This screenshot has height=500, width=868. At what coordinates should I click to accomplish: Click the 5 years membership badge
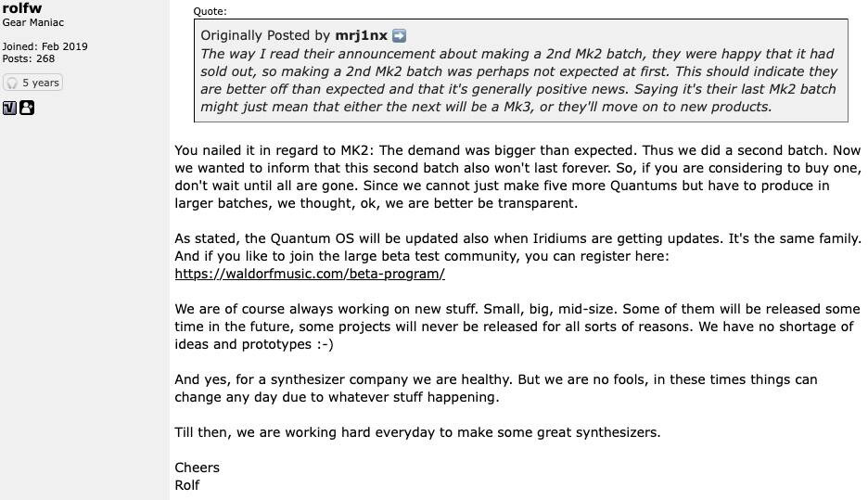tap(32, 83)
